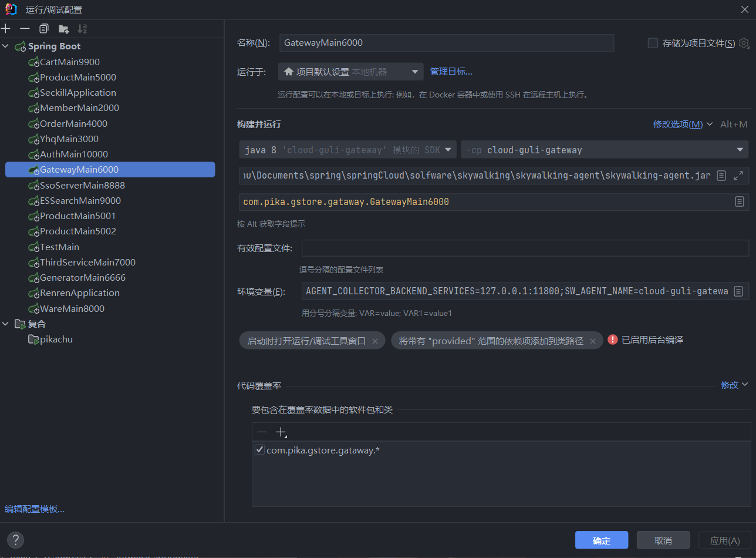756x558 pixels.
Task: Open the java 8 SDK dropdown
Action: [348, 150]
